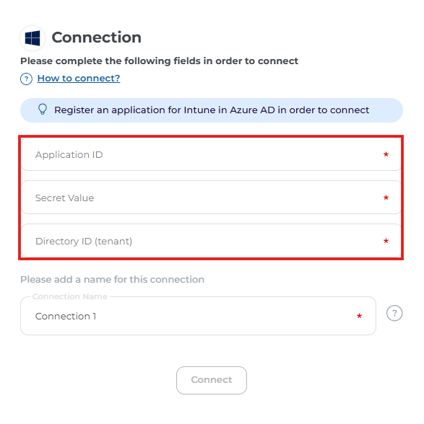Click the required asterisk in Connection Name field
The height and width of the screenshot is (424, 424).
359,316
